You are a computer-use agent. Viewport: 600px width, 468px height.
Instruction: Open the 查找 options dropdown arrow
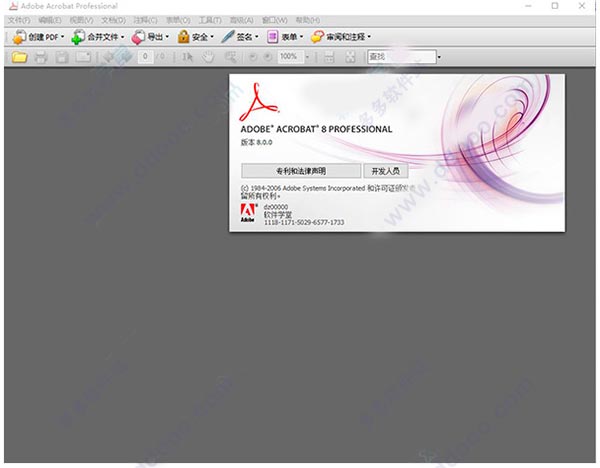(439, 57)
